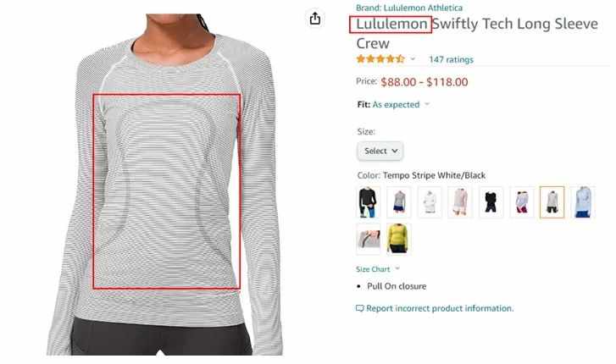Choose the yellow top color thumbnail
This screenshot has width=616, height=364.
(x=398, y=239)
